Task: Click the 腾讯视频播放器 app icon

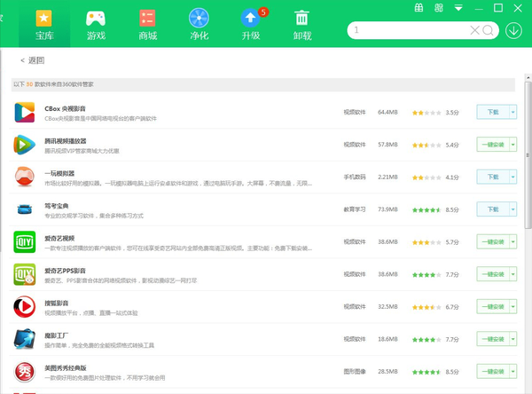Action: click(25, 145)
